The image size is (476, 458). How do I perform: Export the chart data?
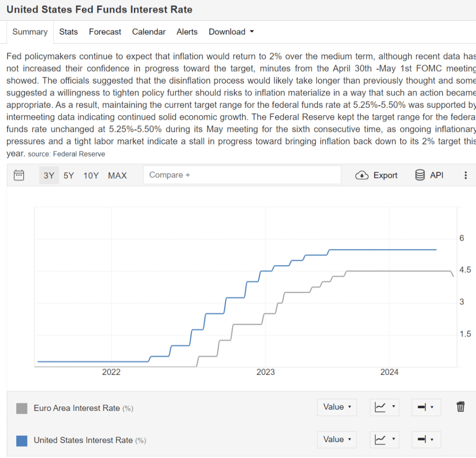(376, 175)
